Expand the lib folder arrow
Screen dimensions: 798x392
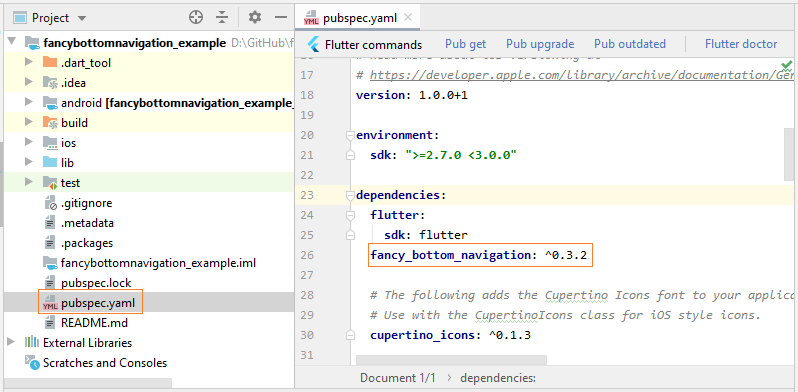(28, 162)
